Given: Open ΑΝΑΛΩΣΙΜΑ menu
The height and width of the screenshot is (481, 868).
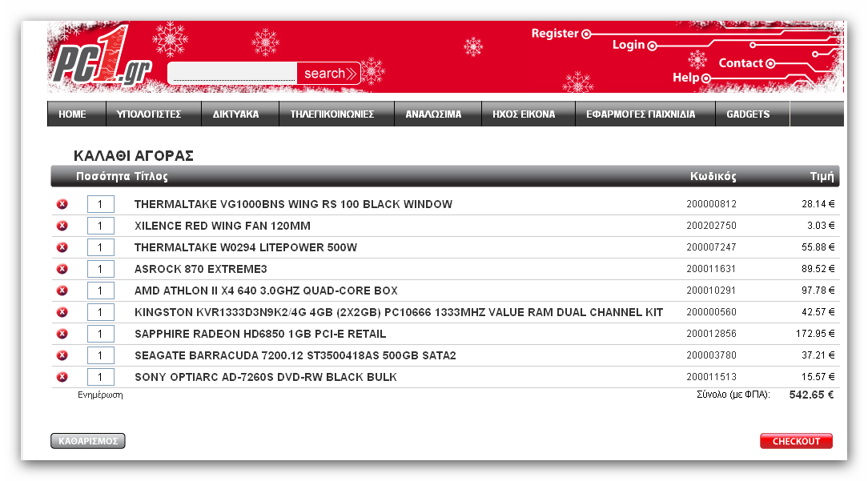Looking at the screenshot, I should (x=433, y=114).
